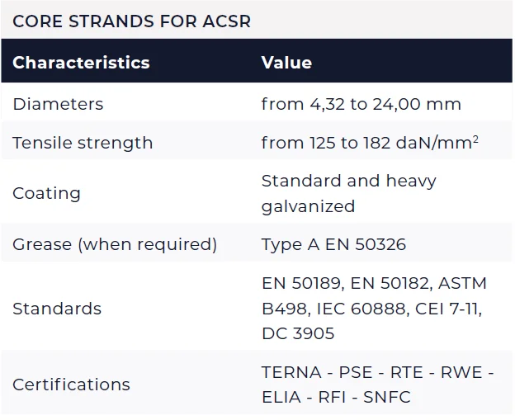Image resolution: width=515 pixels, height=420 pixels.
Task: Click the 'from 125 to 182 daN/mm²' value
Action: pos(370,143)
